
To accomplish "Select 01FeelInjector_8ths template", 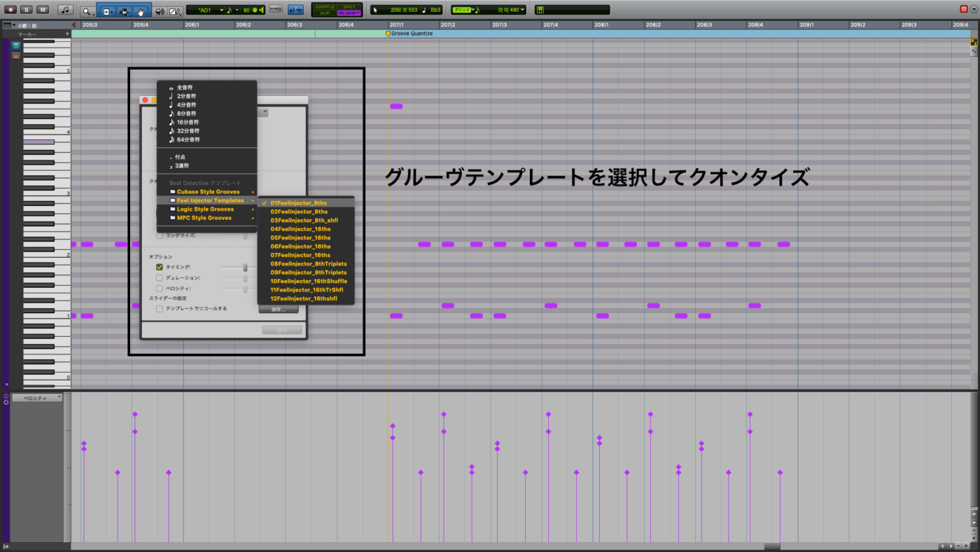I will [x=306, y=203].
